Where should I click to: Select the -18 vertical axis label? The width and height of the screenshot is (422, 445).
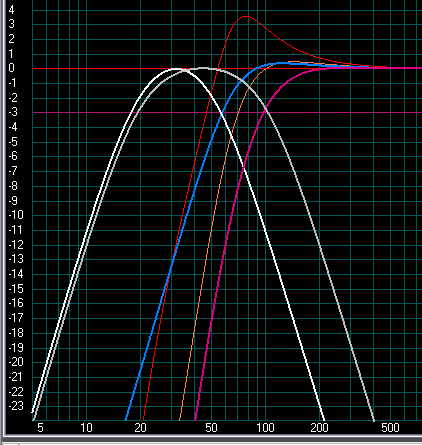coord(16,332)
